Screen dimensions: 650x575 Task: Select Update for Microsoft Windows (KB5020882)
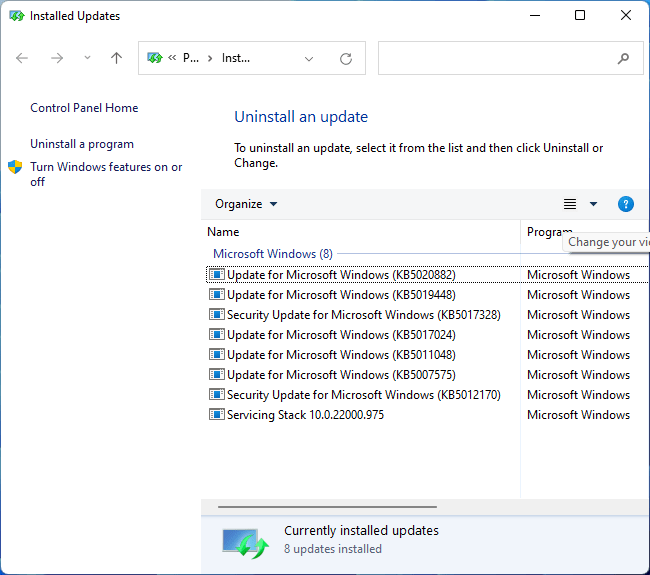(427, 274)
